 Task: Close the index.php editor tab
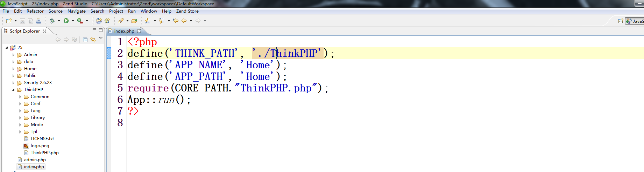(x=139, y=31)
